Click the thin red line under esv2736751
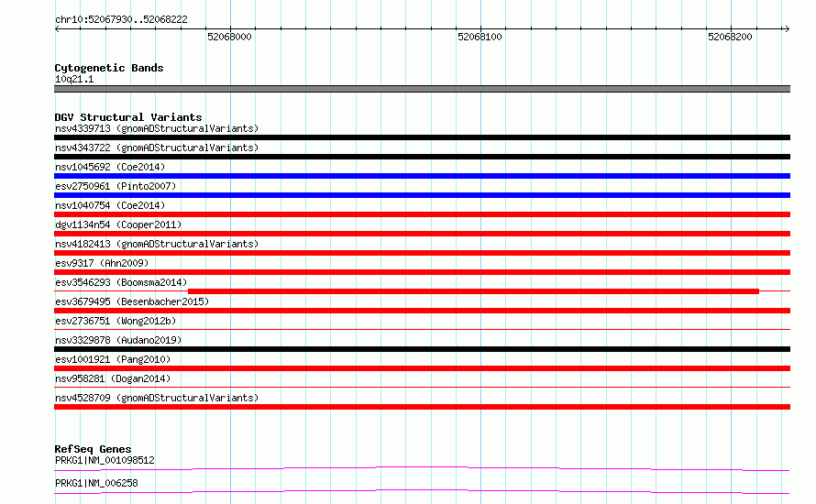Image resolution: width=816 pixels, height=504 pixels. pos(422,330)
